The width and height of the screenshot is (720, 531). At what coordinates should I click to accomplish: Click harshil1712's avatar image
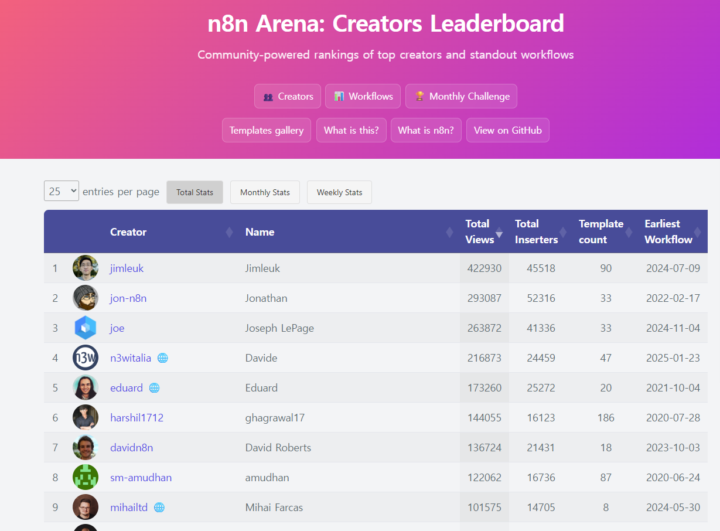pos(85,417)
